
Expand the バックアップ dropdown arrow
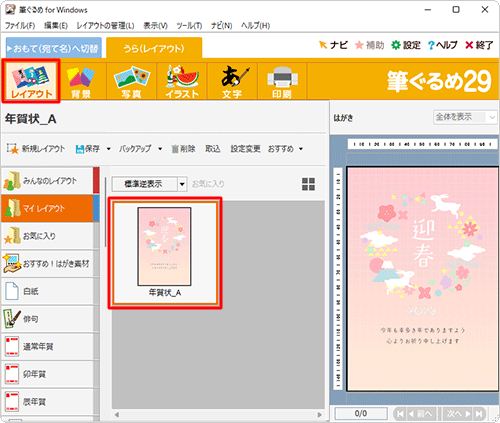point(160,149)
